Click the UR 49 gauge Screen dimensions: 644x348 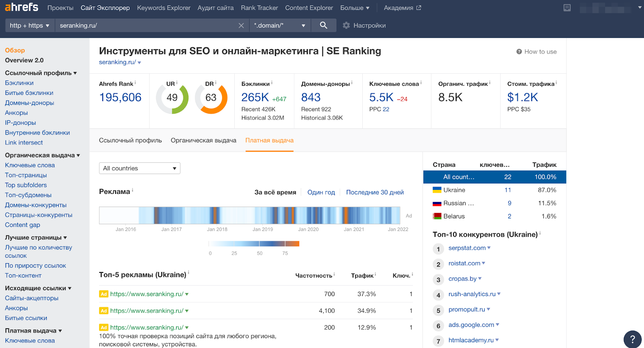coord(172,98)
